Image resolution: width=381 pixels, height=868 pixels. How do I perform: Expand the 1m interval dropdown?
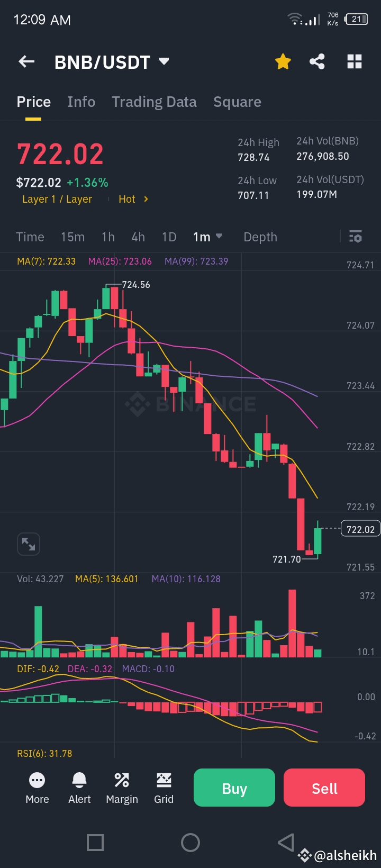tap(219, 236)
